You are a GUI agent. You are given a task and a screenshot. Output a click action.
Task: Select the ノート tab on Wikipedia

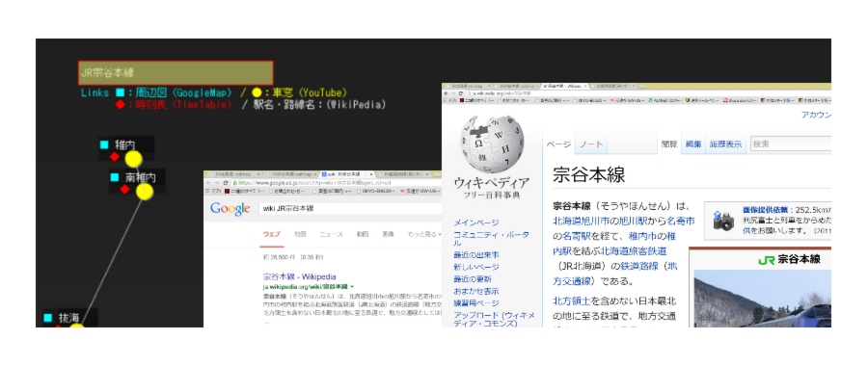[x=592, y=144]
